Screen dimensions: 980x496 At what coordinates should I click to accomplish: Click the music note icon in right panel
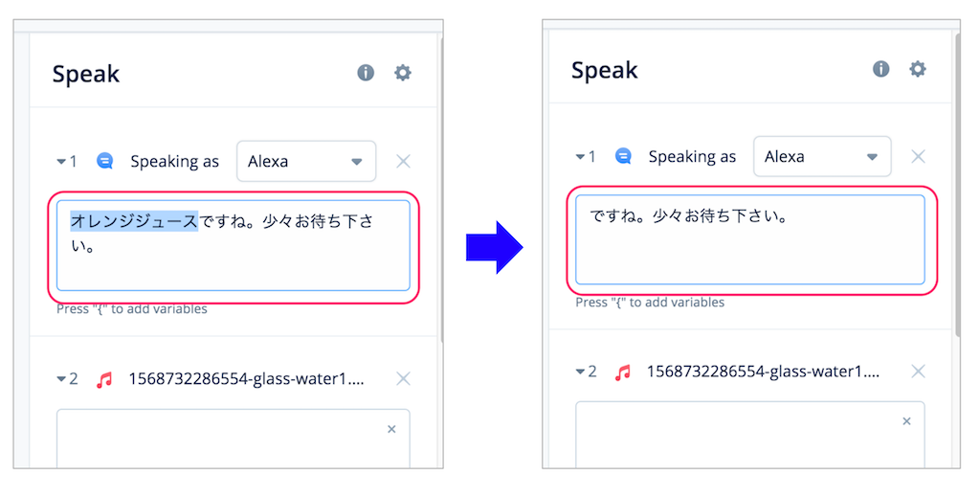point(622,372)
